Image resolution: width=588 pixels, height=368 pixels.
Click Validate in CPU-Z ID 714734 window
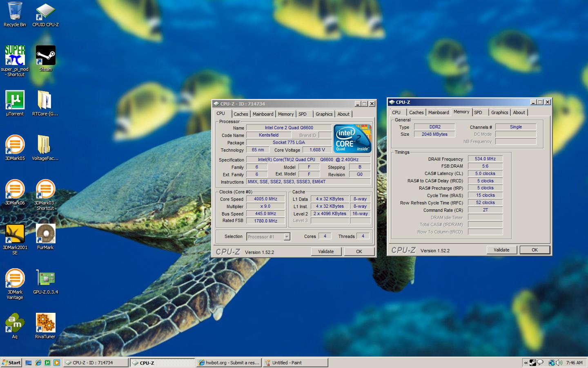click(326, 251)
